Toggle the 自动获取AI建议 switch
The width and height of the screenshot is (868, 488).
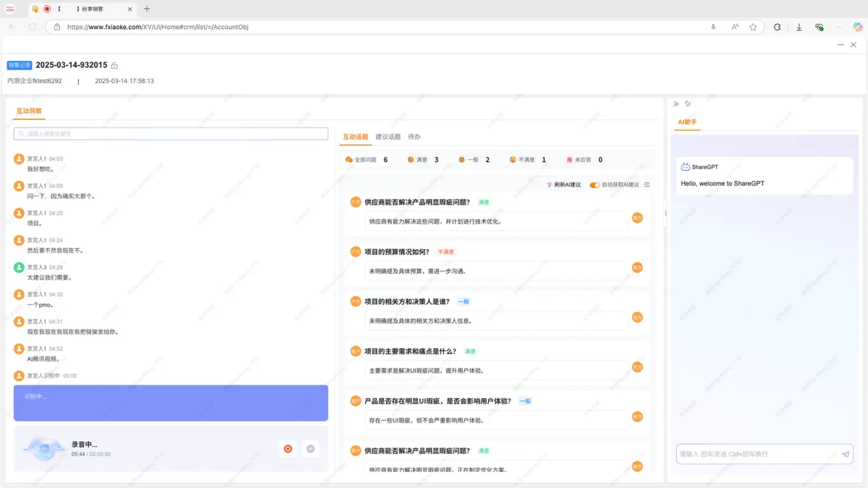[x=594, y=185]
